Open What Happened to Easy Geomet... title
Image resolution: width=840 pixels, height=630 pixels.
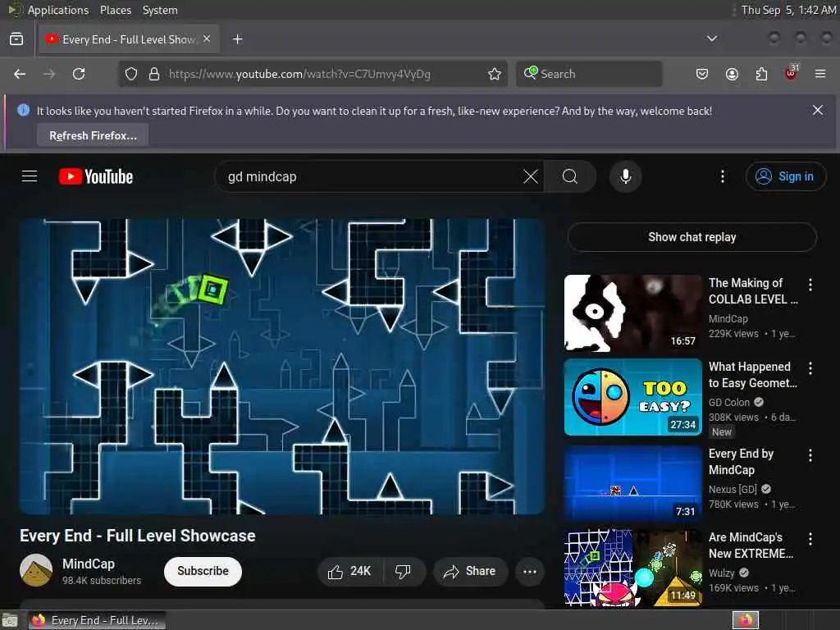753,374
